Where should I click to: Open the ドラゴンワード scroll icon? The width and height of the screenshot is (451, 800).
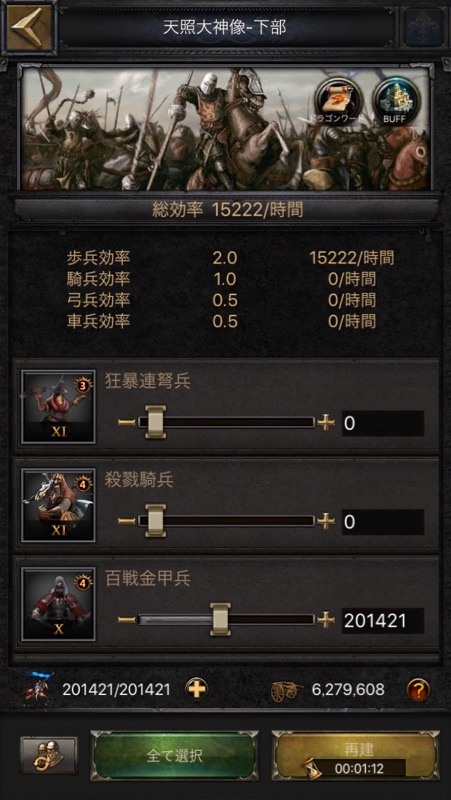coord(338,99)
